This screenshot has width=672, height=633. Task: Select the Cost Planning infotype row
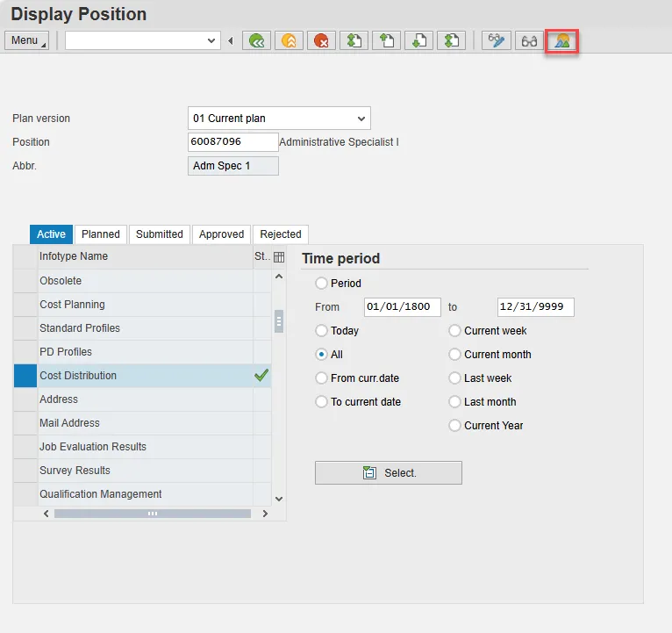[145, 305]
